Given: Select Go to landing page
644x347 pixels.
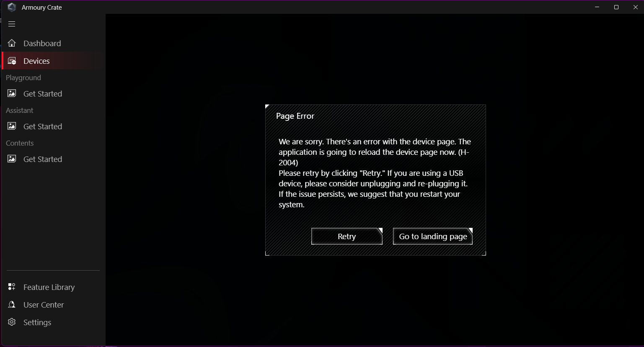Looking at the screenshot, I should [x=432, y=236].
